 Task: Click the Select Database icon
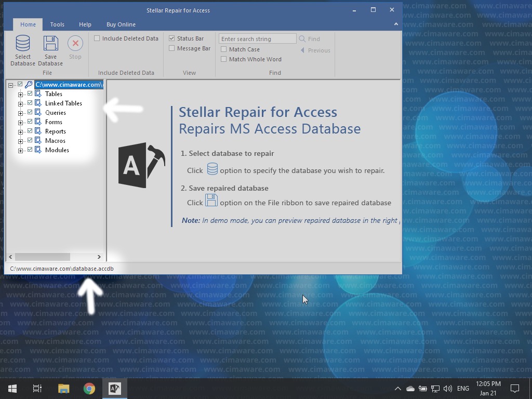23,43
